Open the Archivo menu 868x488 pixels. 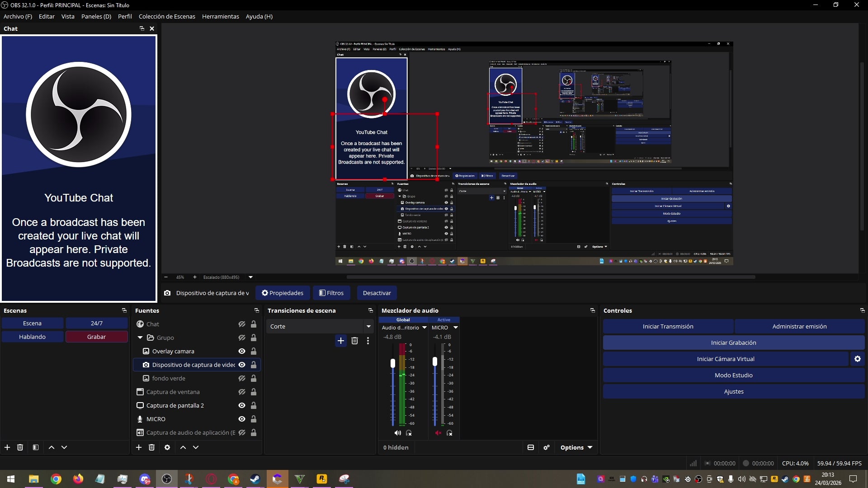18,16
